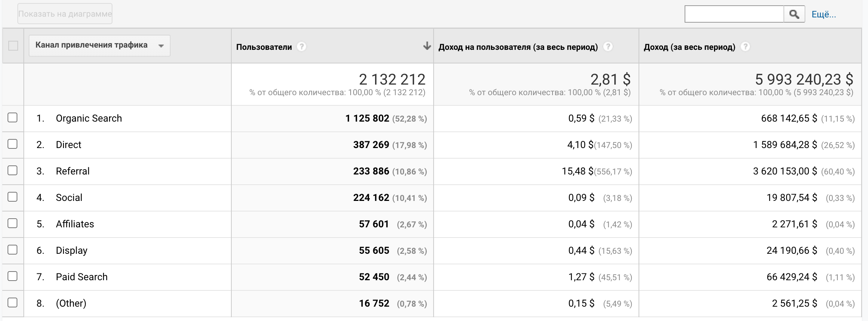
Task: Open the Direct channel
Action: tap(69, 145)
